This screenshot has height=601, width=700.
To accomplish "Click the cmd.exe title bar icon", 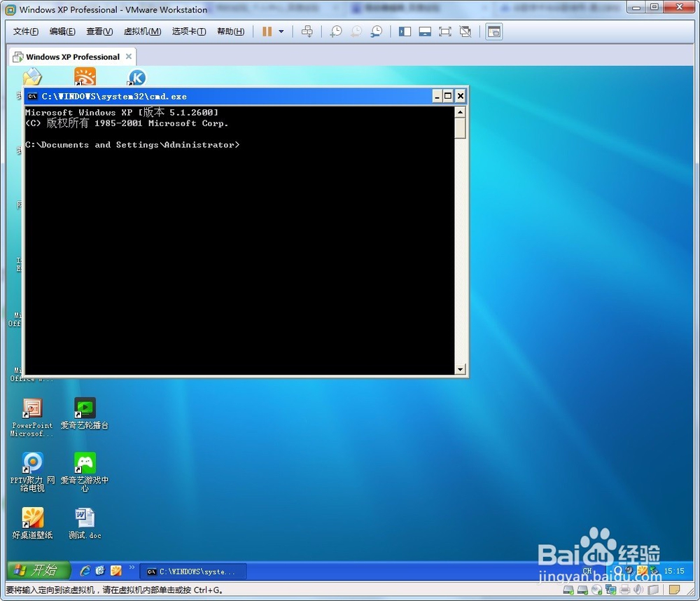I will [x=32, y=96].
